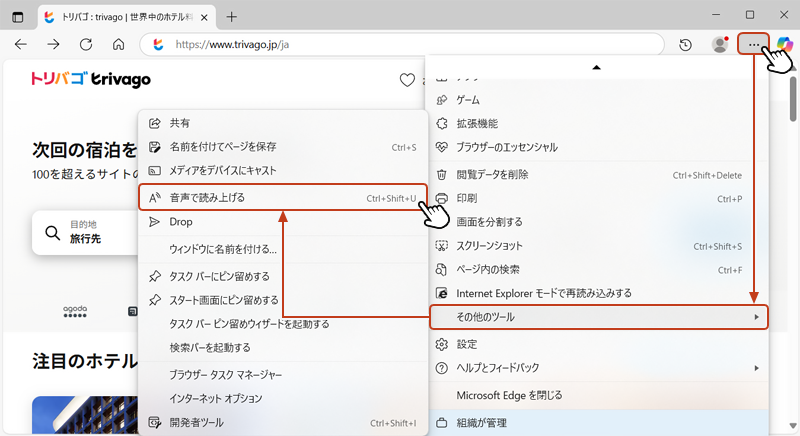Open the Settings and more (…) menu
The image size is (800, 436).
tap(753, 45)
